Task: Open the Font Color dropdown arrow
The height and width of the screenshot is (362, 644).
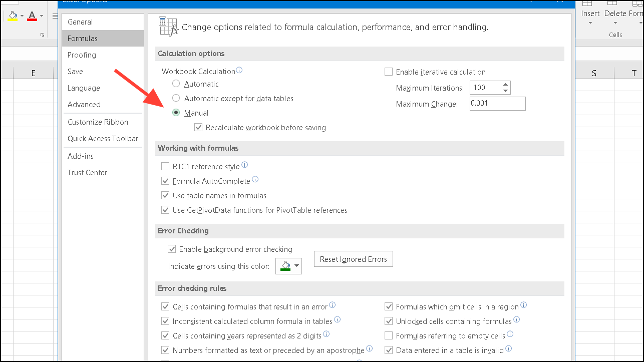Action: tap(42, 16)
